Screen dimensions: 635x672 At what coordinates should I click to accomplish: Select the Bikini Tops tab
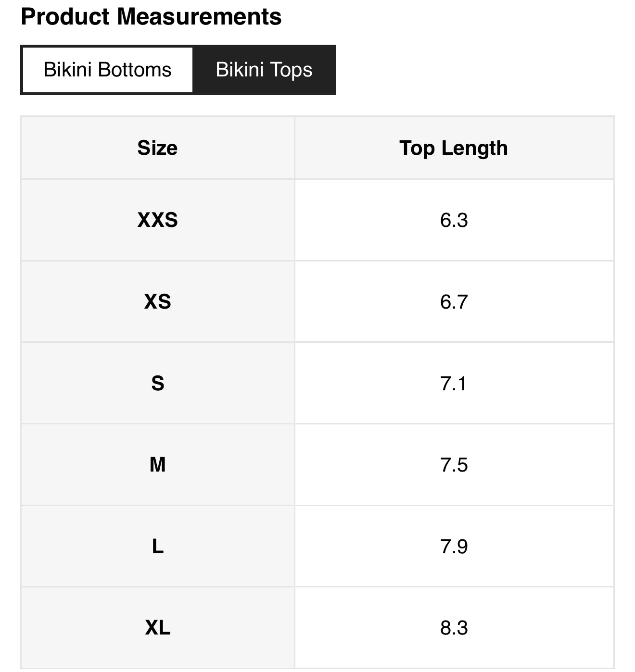point(264,70)
